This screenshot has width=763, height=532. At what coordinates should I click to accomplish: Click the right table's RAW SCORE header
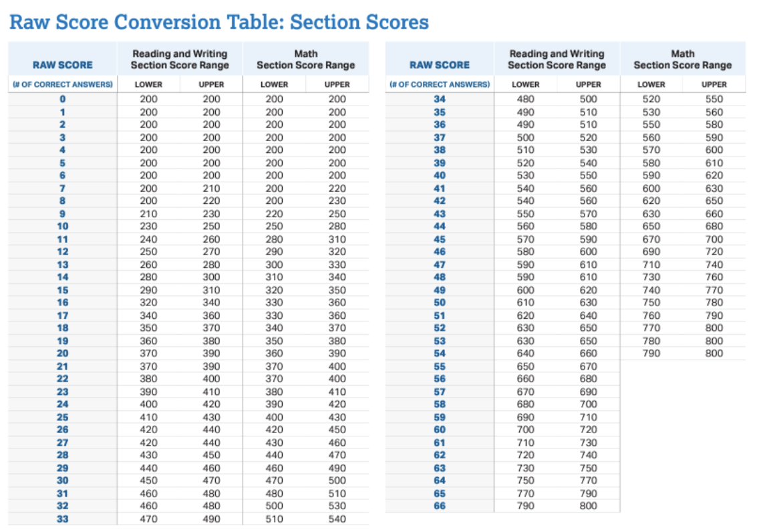coord(440,65)
